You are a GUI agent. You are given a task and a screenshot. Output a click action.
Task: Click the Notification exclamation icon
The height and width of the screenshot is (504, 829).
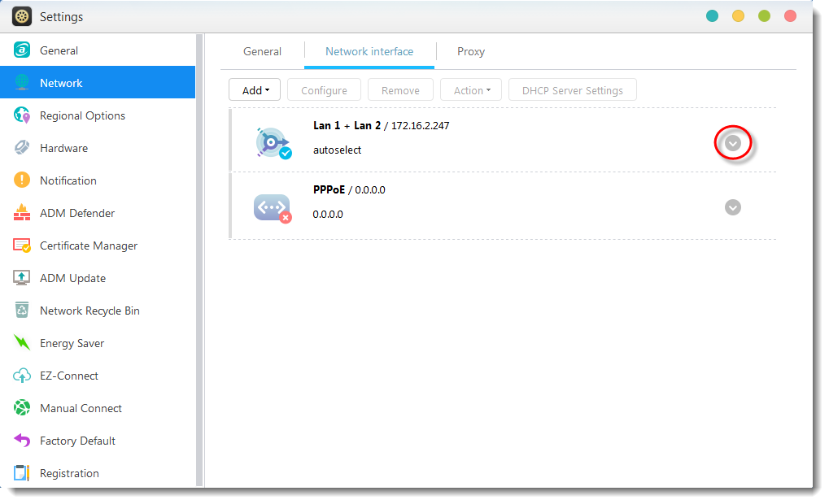(x=22, y=180)
